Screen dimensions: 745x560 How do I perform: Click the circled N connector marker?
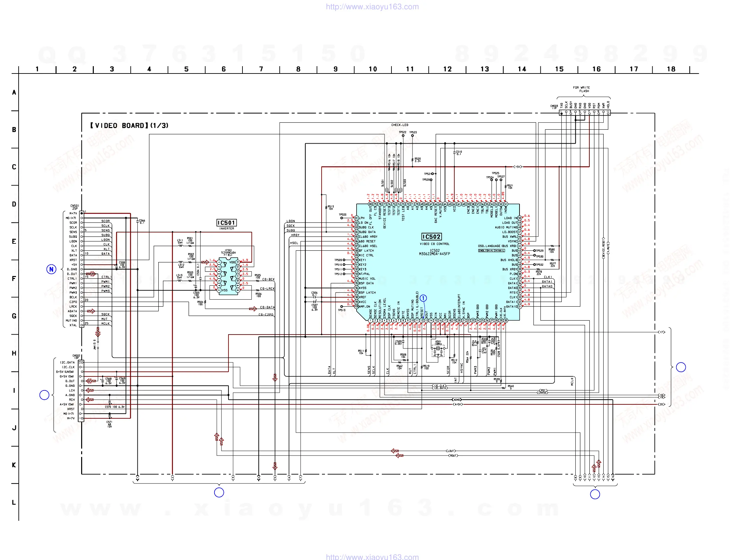pos(51,269)
